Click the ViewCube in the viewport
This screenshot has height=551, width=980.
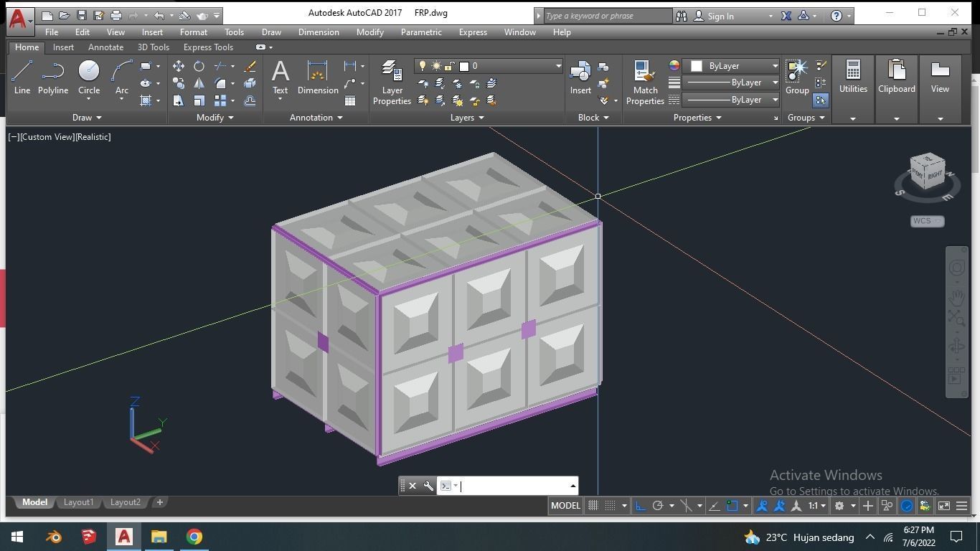point(927,172)
